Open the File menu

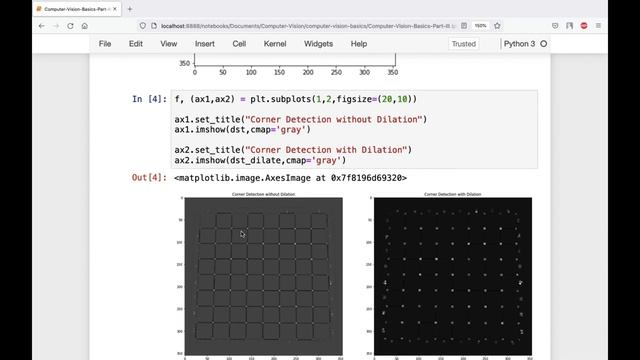pos(105,44)
